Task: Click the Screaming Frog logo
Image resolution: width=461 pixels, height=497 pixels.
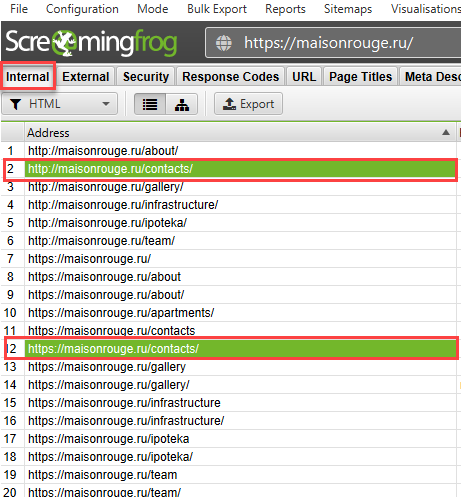Action: [91, 43]
